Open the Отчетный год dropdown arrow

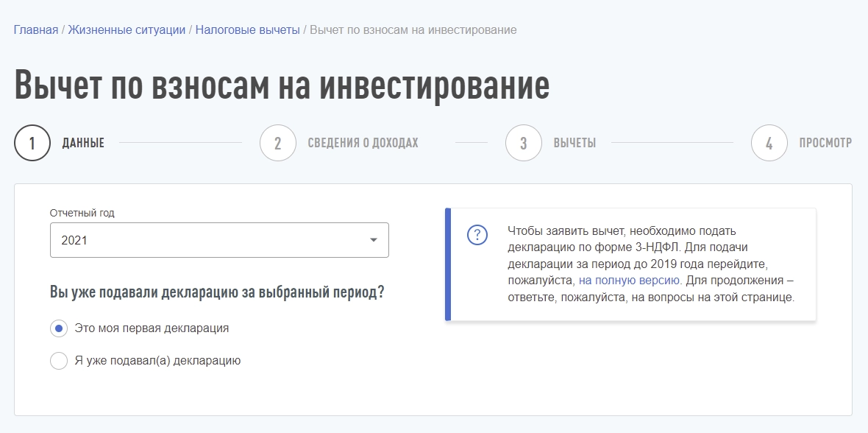coord(374,240)
